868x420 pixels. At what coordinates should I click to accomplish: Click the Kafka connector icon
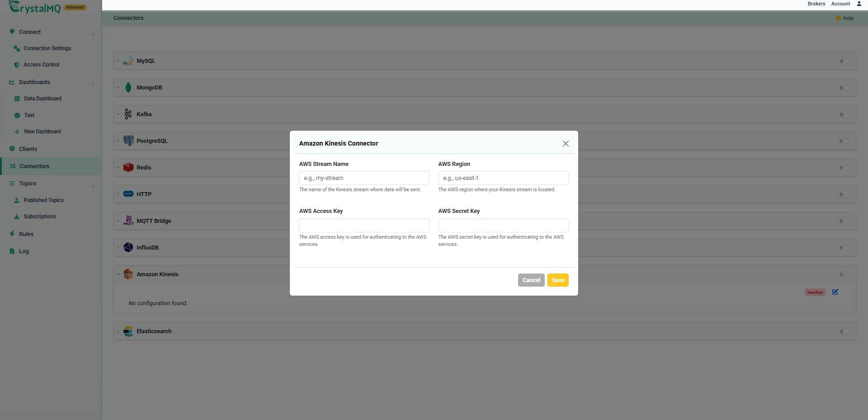click(128, 114)
